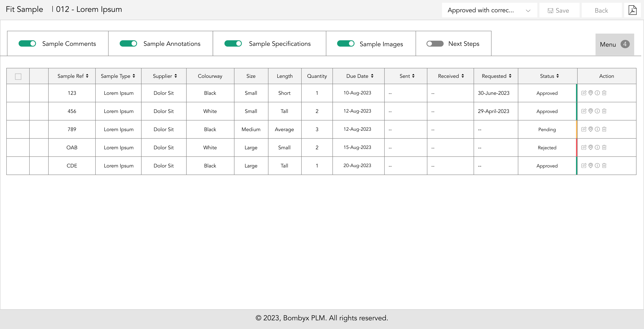Delete row 123 with the trash icon
Screen dimensions: 644x329
click(604, 93)
